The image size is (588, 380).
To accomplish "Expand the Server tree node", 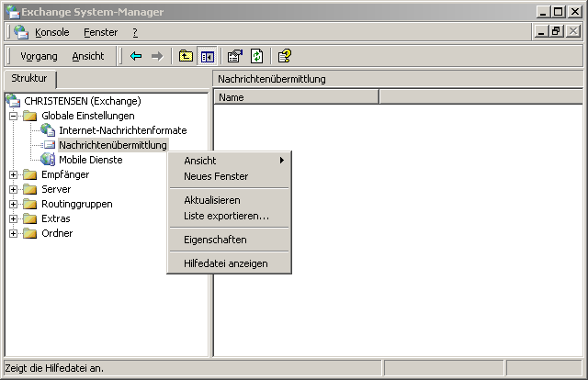I will 13,189.
